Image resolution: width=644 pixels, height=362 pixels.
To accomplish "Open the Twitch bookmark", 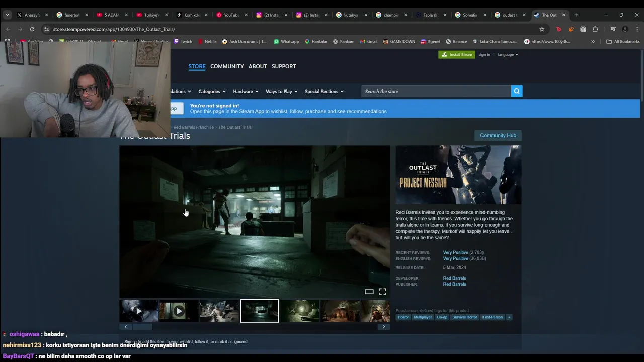I will (182, 42).
